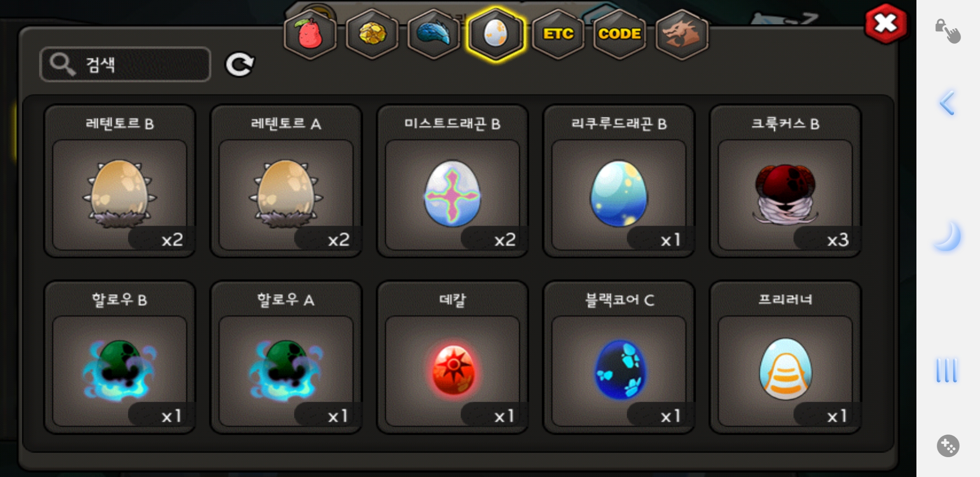Focus the 검색 search field
Screen dimensions: 980x477
click(x=125, y=64)
